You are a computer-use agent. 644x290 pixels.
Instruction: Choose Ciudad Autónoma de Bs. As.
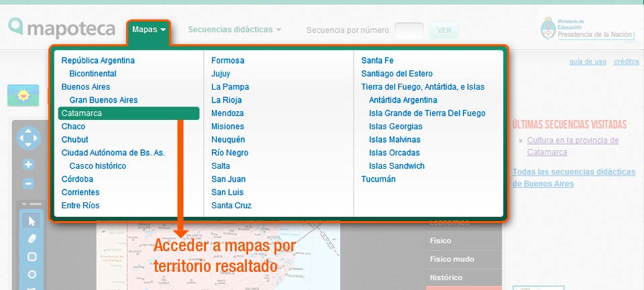(113, 153)
